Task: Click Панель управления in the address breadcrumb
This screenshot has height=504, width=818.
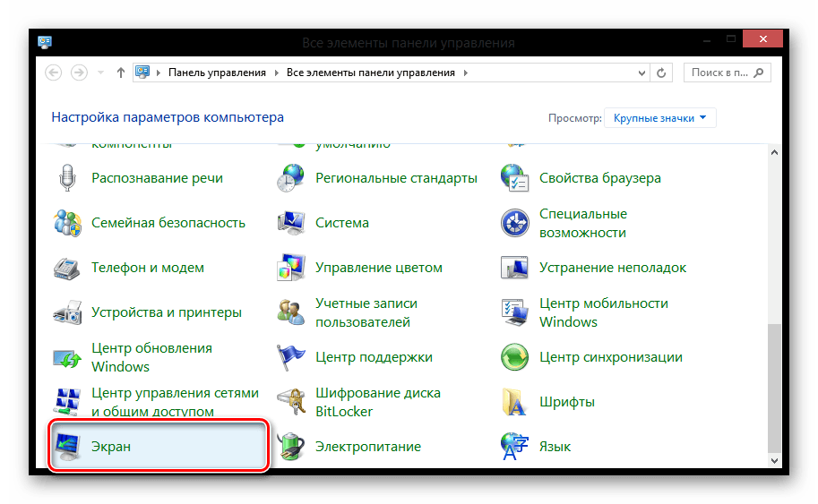Action: [x=217, y=73]
